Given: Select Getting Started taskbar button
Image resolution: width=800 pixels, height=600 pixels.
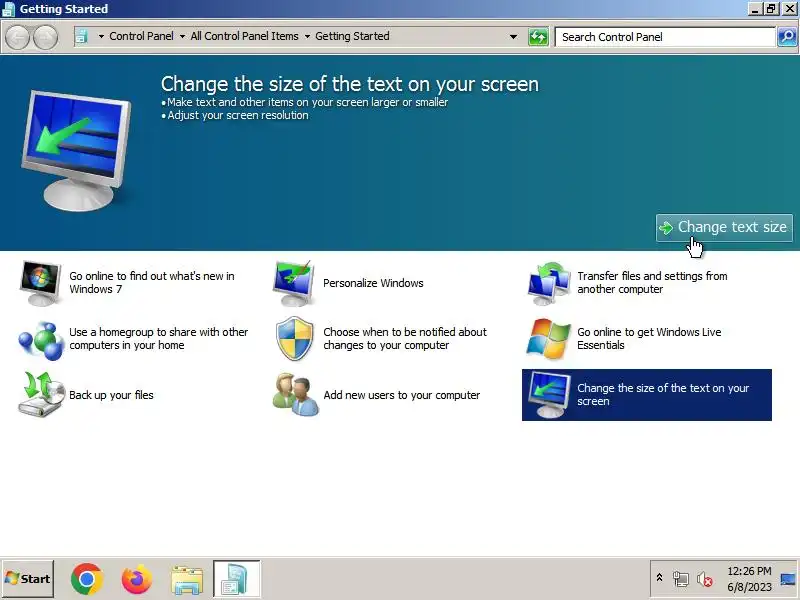Looking at the screenshot, I should (237, 579).
